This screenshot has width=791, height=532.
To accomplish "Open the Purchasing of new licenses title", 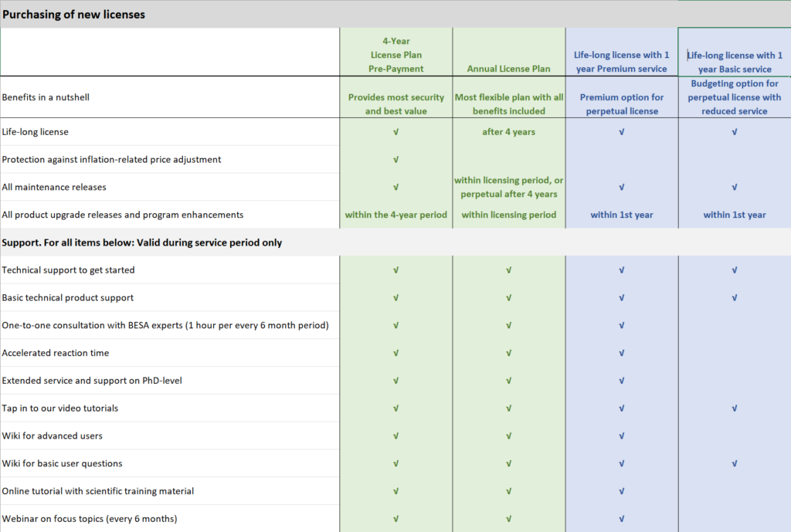I will [x=74, y=14].
